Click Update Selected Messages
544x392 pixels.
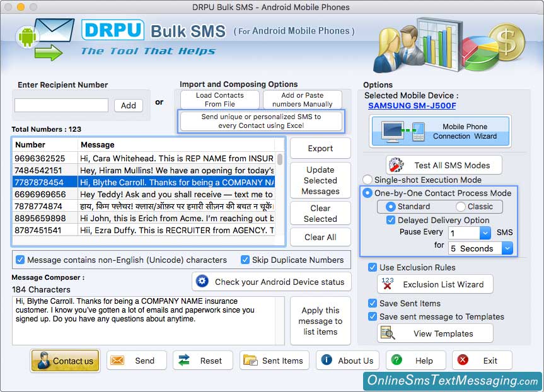[320, 180]
